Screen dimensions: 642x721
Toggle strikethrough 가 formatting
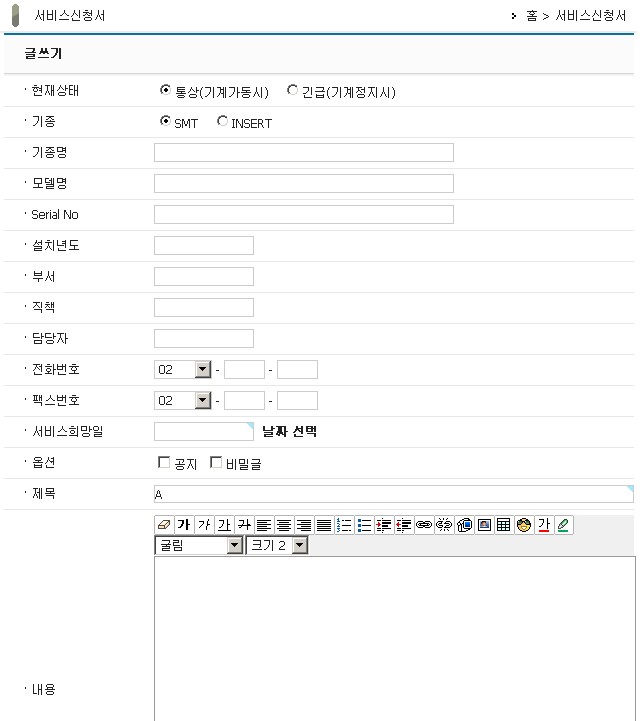point(244,525)
